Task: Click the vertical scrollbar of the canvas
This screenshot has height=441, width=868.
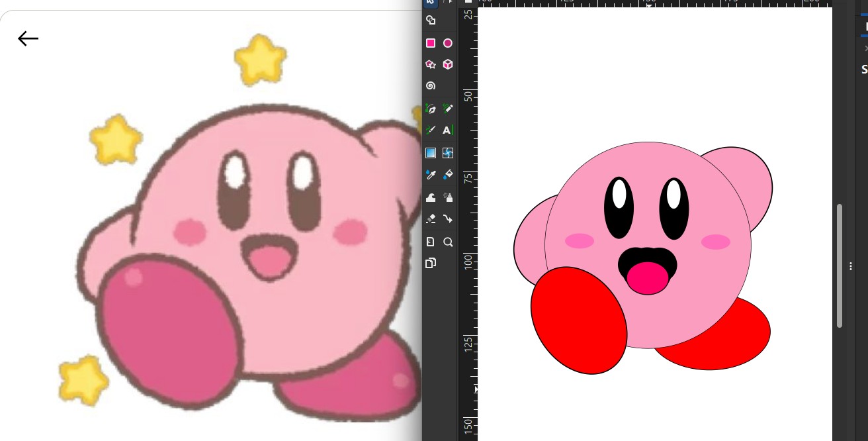Action: (840, 266)
